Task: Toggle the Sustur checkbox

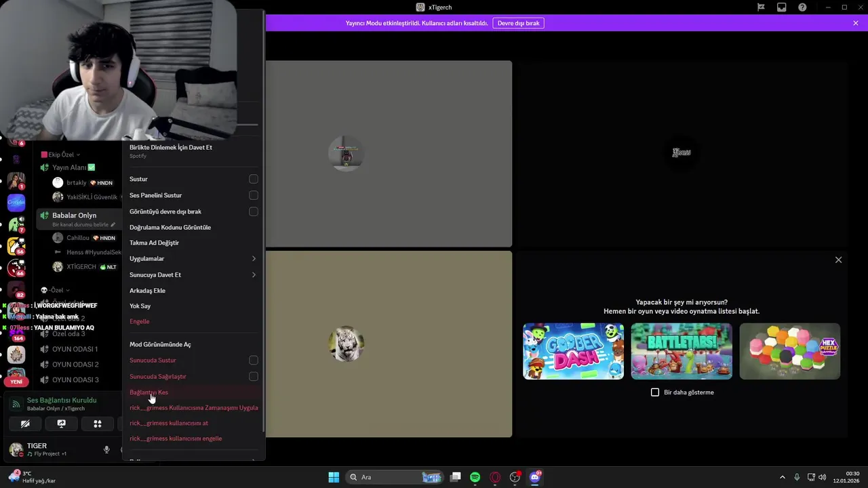Action: coord(254,179)
